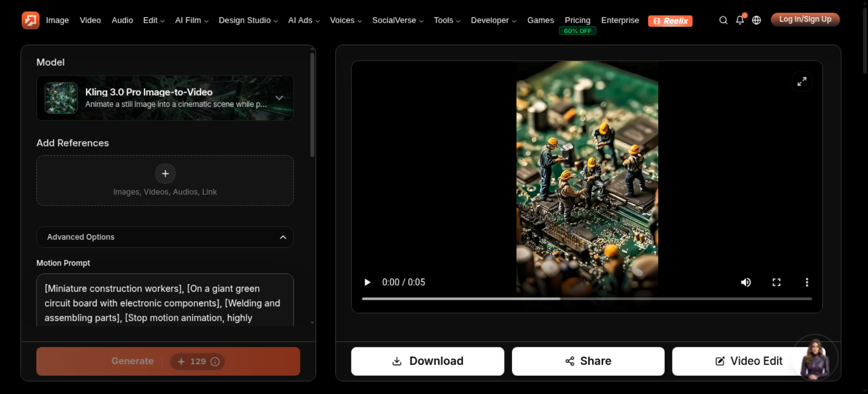Go to the Games page

(540, 20)
